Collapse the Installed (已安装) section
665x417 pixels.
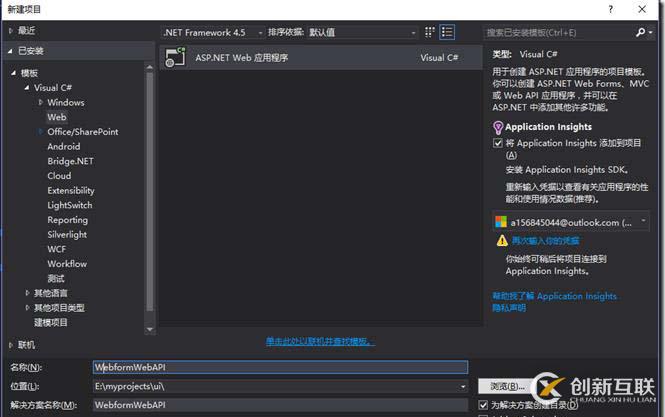click(x=10, y=51)
